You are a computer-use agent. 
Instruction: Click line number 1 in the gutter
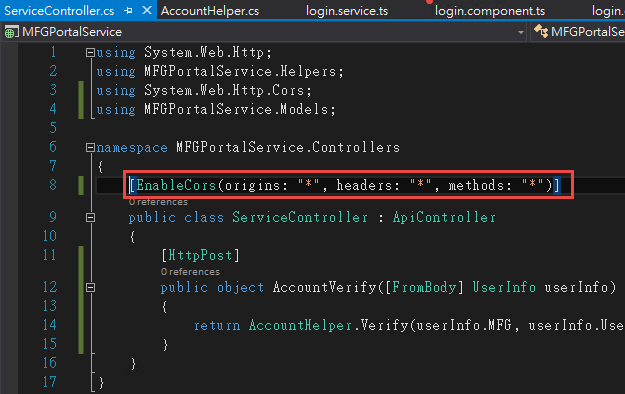click(x=53, y=52)
